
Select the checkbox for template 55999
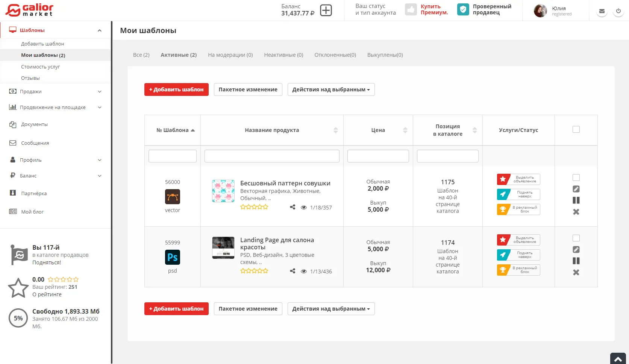[576, 238]
